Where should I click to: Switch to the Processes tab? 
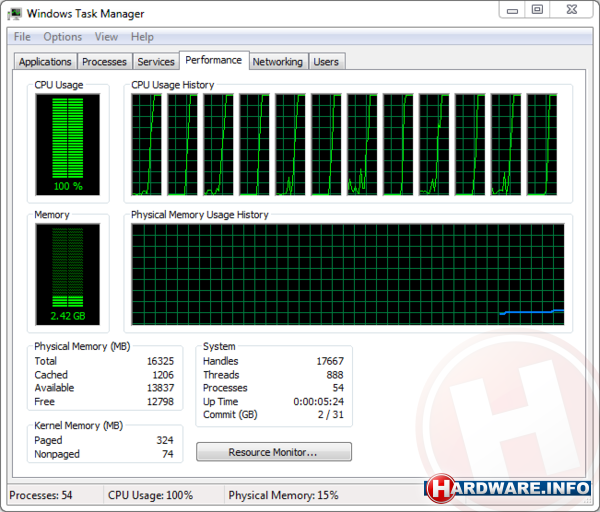pyautogui.click(x=104, y=62)
